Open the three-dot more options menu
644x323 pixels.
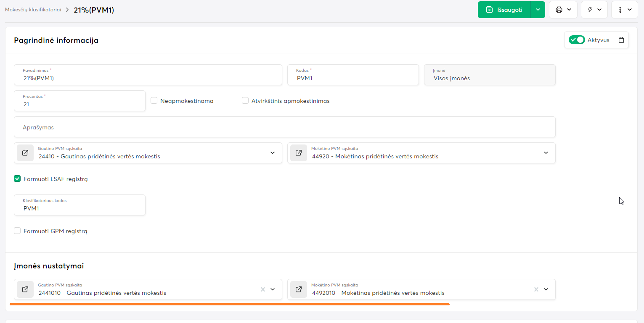coord(625,10)
